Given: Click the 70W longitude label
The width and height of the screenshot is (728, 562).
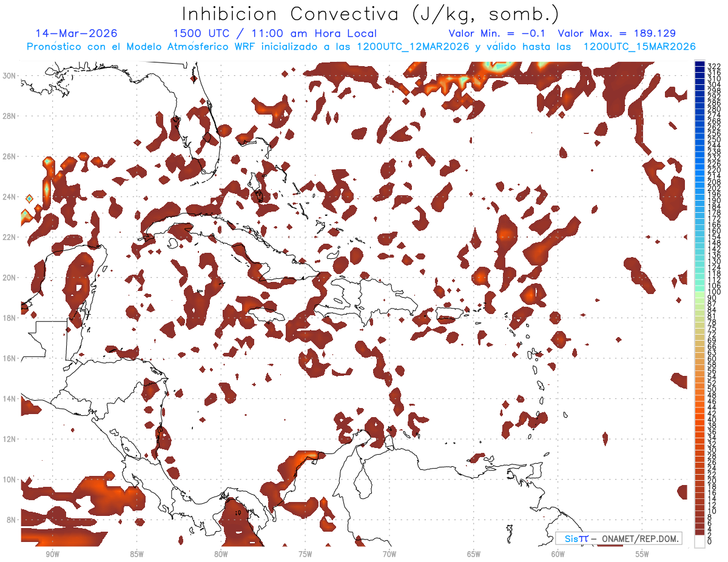Looking at the screenshot, I should [x=389, y=554].
